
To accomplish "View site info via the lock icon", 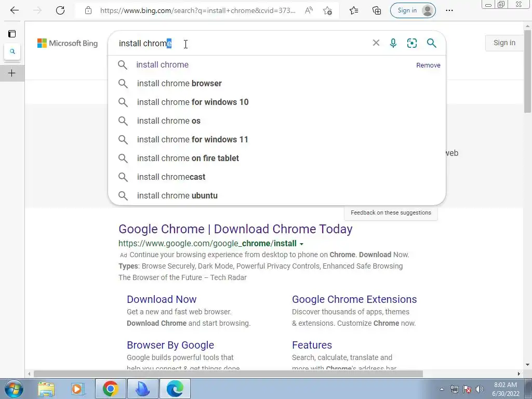I will 88,10.
